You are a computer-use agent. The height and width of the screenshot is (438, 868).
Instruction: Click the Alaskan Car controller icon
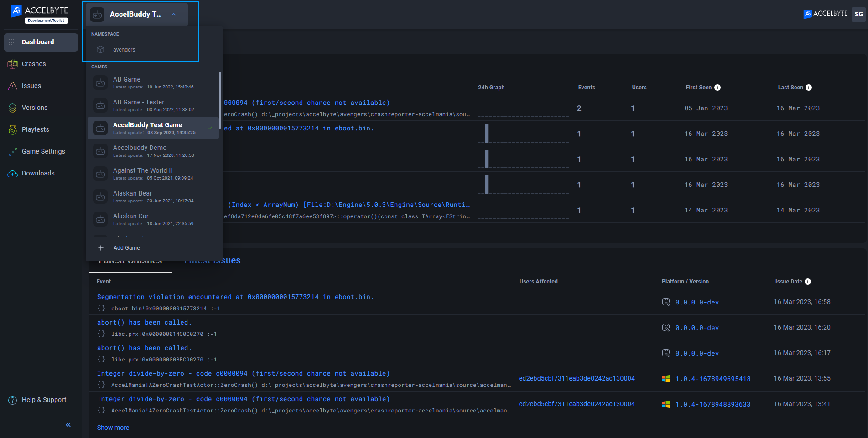pos(100,220)
